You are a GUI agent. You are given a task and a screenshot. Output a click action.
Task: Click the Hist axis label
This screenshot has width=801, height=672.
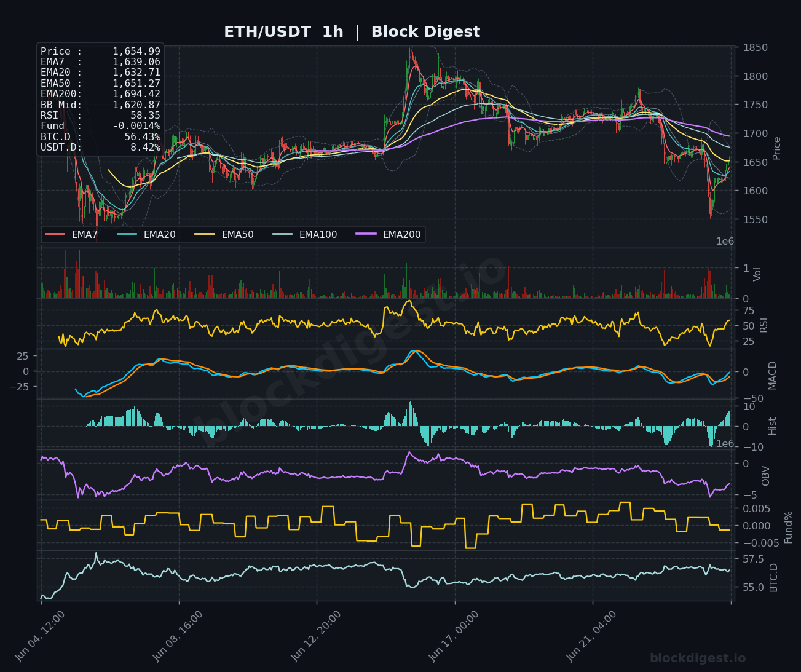pos(773,425)
